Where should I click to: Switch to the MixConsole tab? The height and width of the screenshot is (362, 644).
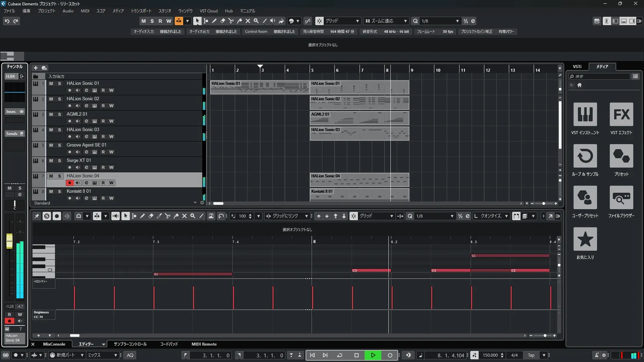(54, 344)
